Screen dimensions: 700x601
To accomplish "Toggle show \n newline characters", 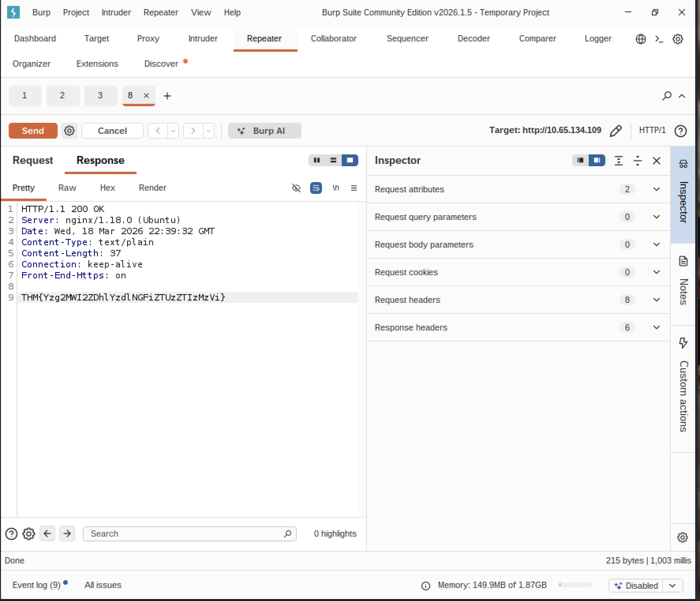I will pos(336,188).
